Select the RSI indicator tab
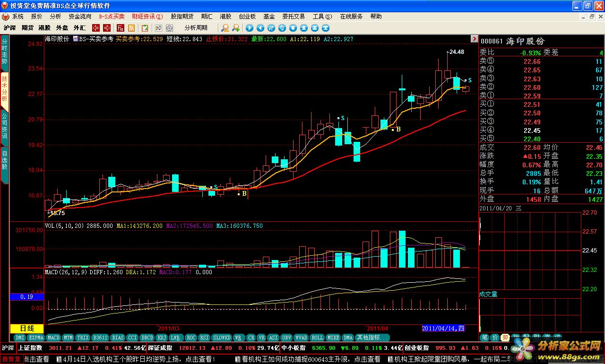 (x=205, y=338)
